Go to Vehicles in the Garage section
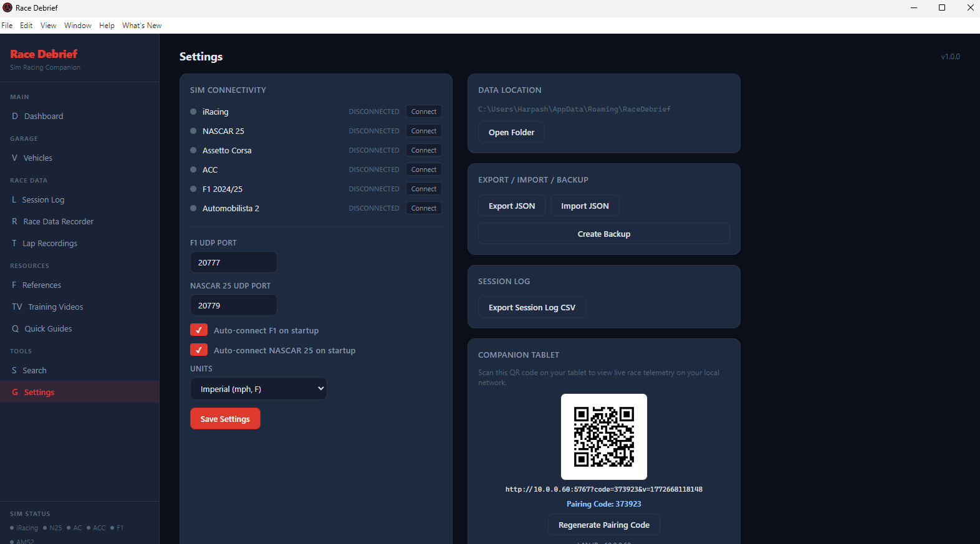The height and width of the screenshot is (544, 980). coord(79,158)
